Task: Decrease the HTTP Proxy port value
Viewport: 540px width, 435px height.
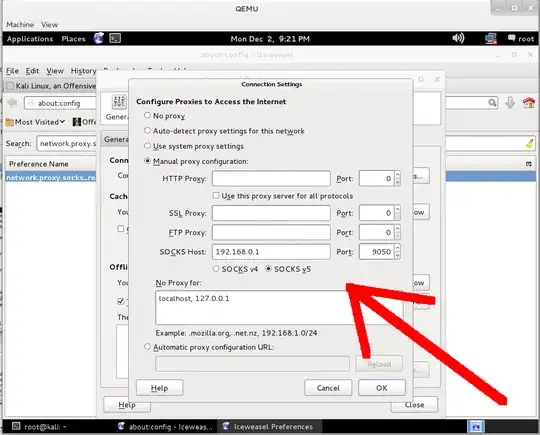Action: (x=398, y=182)
